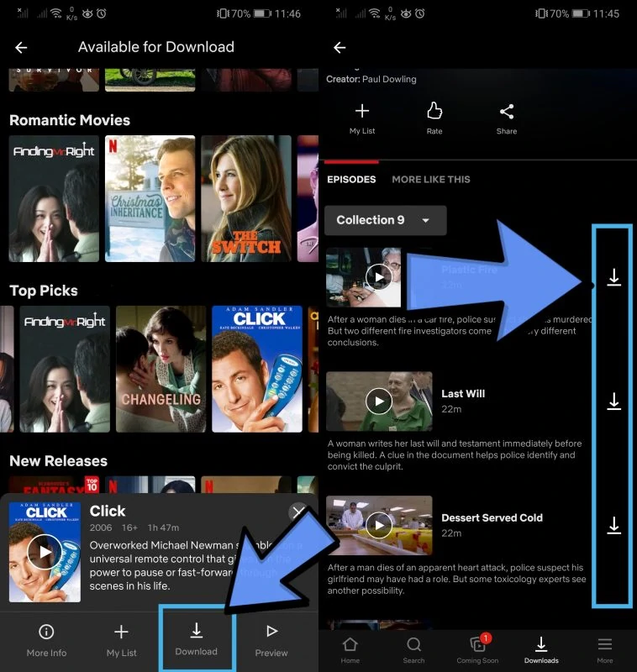Open the More menu tab
The image size is (637, 672).
pos(605,650)
